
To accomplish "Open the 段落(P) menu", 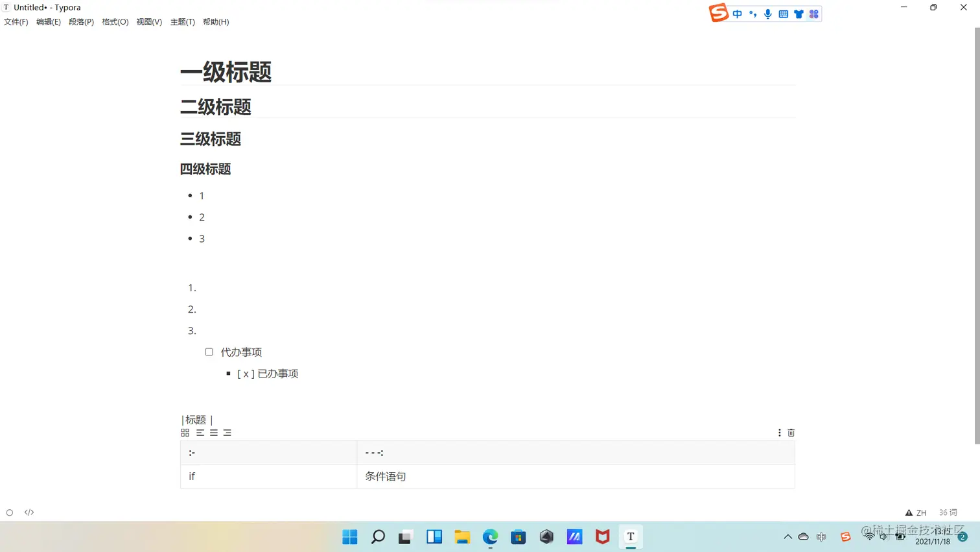I will pos(82,22).
